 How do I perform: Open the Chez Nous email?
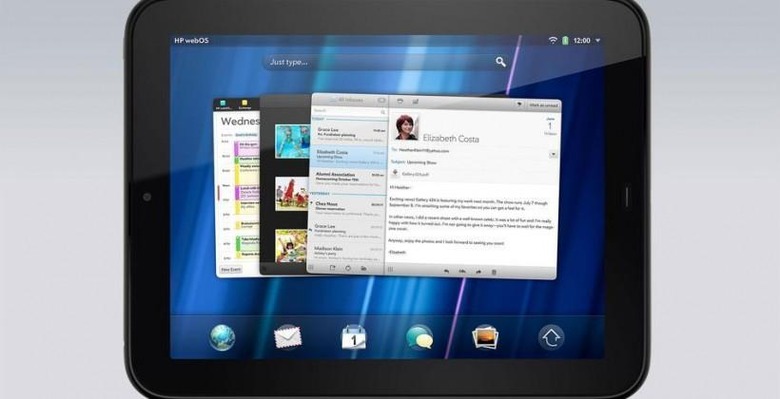(347, 208)
